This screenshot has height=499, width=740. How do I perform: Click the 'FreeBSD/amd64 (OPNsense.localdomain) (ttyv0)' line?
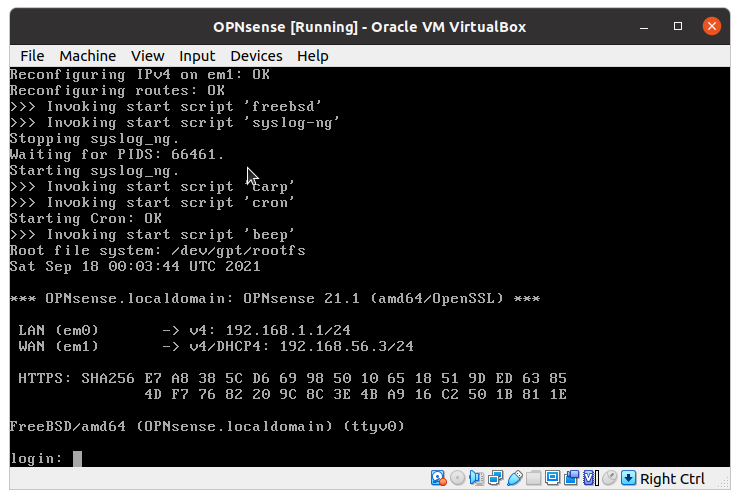pyautogui.click(x=207, y=426)
